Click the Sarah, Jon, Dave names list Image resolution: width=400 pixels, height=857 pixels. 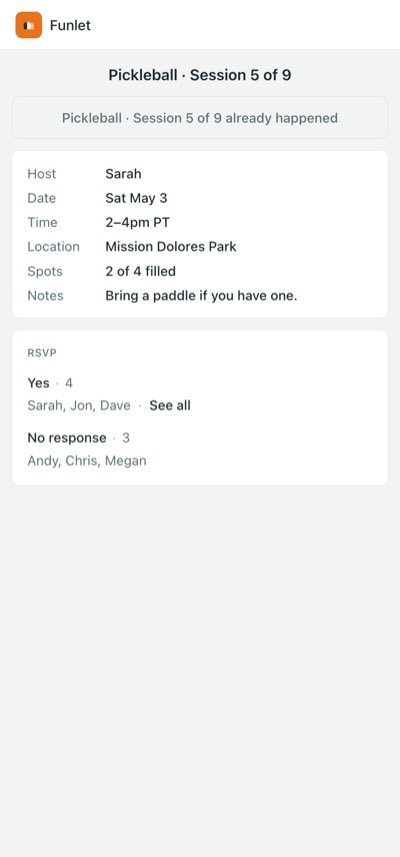79,406
